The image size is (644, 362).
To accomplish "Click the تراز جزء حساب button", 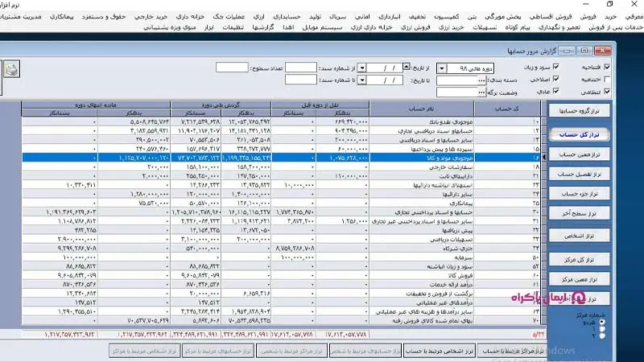I will (579, 194).
